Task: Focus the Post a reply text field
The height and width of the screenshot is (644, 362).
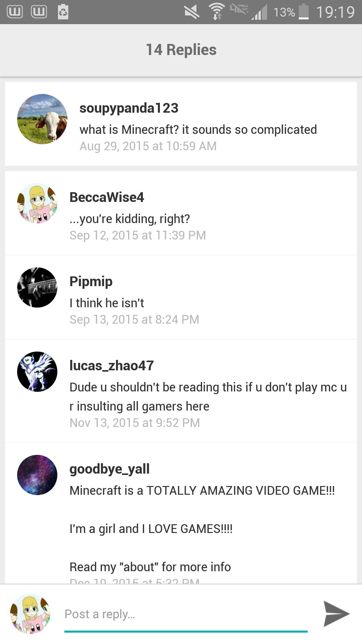Action: pos(186,614)
